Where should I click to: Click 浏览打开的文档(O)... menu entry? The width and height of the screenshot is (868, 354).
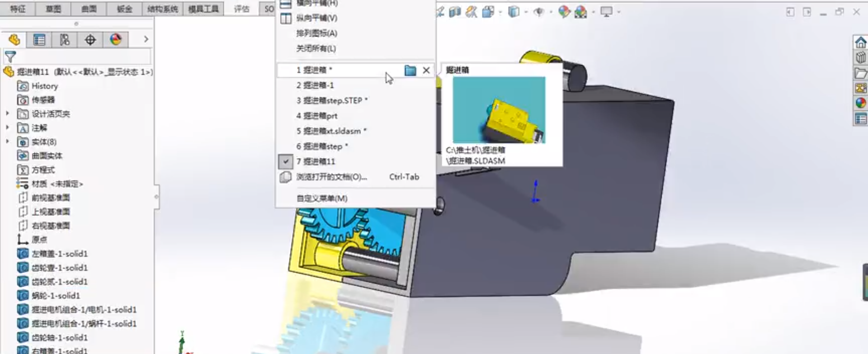click(331, 177)
